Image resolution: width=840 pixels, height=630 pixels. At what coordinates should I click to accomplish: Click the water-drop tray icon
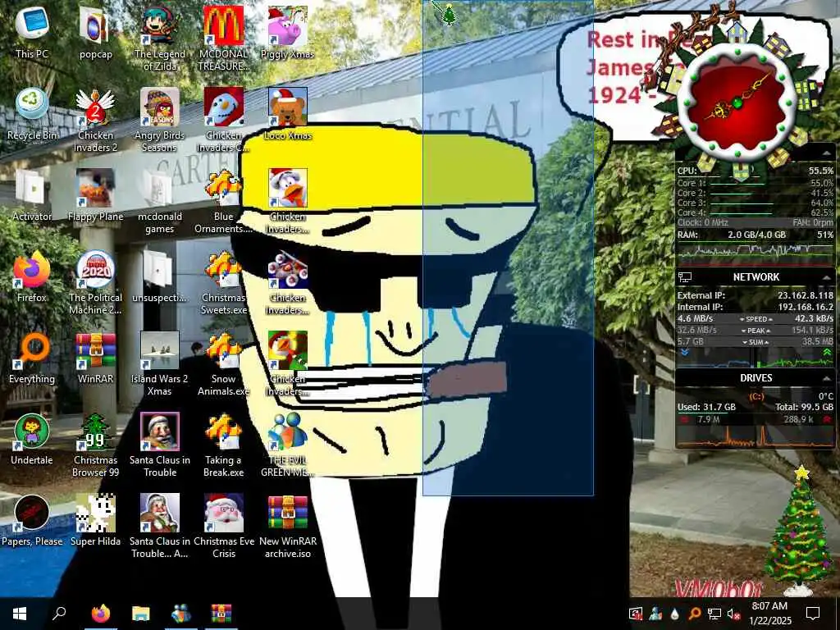pyautogui.click(x=675, y=614)
